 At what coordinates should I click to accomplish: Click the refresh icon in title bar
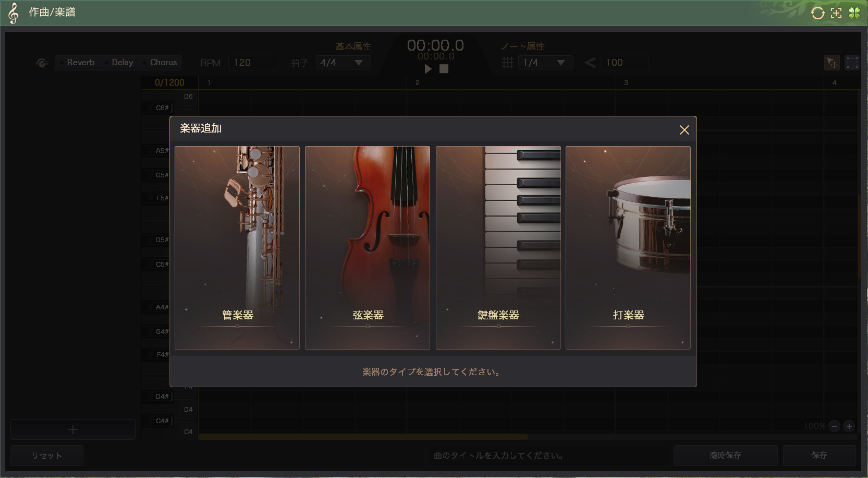(x=817, y=13)
